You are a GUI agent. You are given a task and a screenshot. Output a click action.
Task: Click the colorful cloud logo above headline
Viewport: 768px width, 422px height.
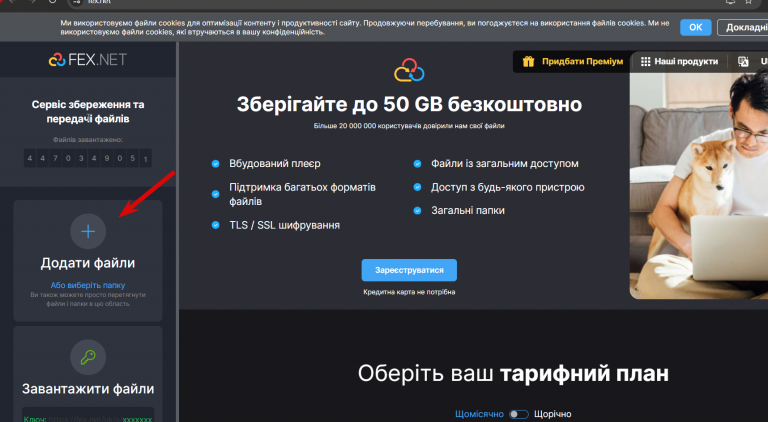[x=409, y=70]
